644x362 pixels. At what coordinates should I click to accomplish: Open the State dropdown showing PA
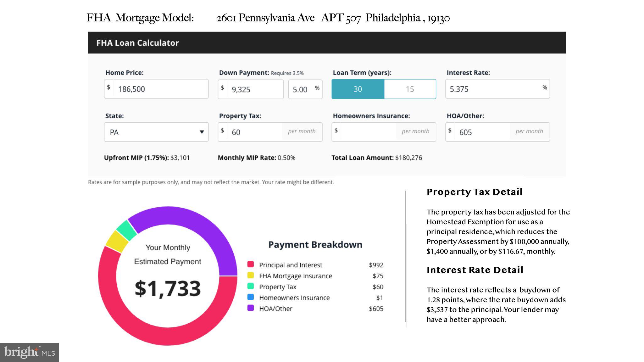click(156, 132)
